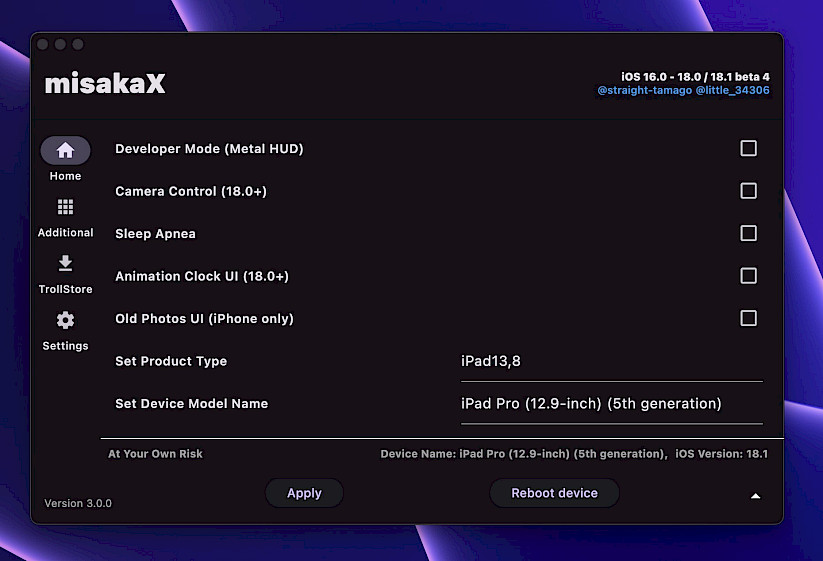Toggle Animation Clock UI (18.0+) checkbox
823x561 pixels.
(x=748, y=276)
